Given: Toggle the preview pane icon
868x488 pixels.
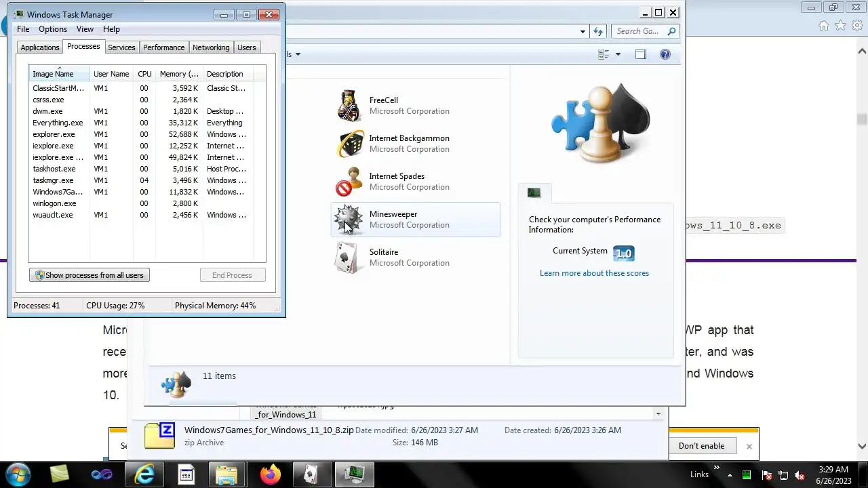Looking at the screenshot, I should [x=641, y=54].
